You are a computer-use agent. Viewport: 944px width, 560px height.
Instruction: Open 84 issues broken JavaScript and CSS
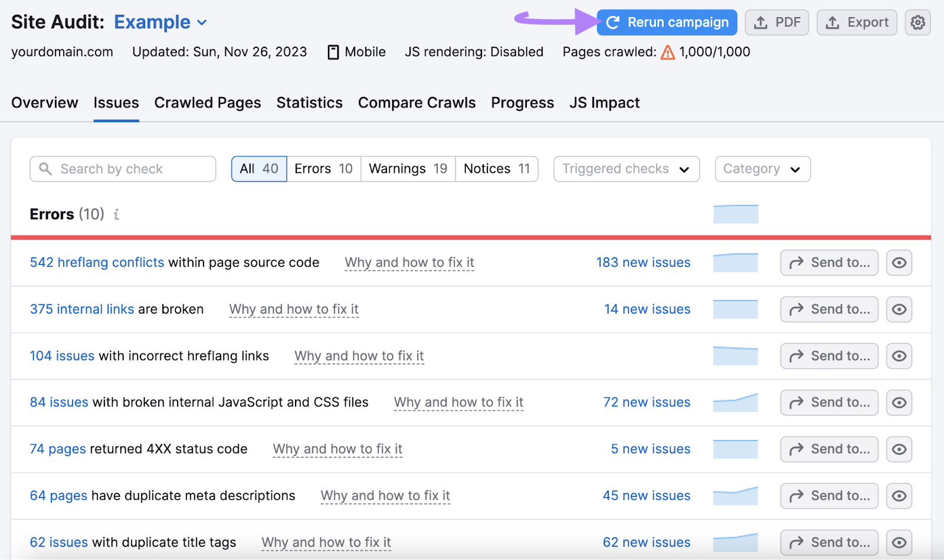(59, 402)
